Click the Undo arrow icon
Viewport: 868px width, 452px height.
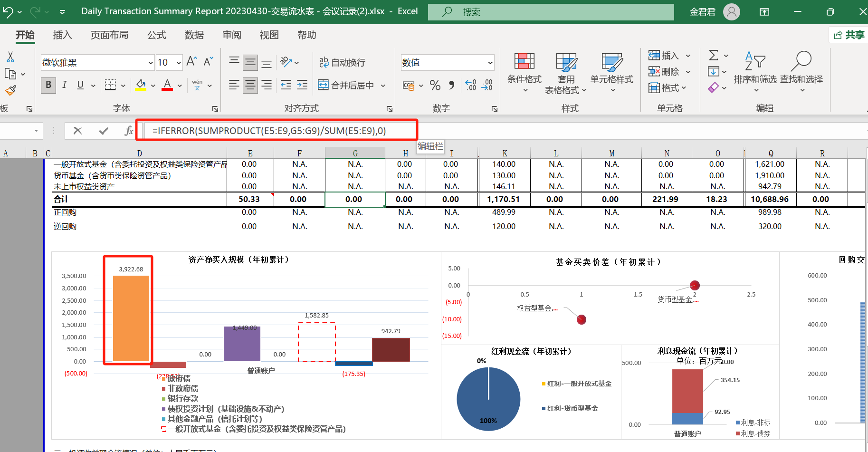[x=7, y=11]
